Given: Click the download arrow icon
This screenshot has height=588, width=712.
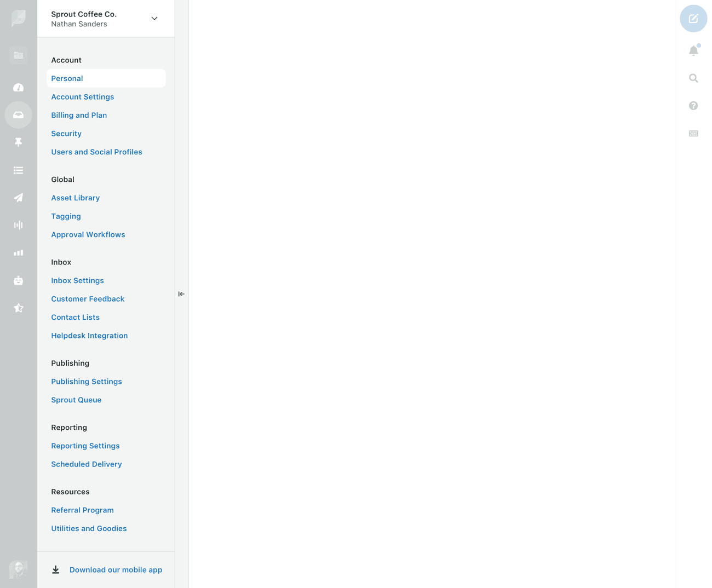Looking at the screenshot, I should pyautogui.click(x=56, y=570).
